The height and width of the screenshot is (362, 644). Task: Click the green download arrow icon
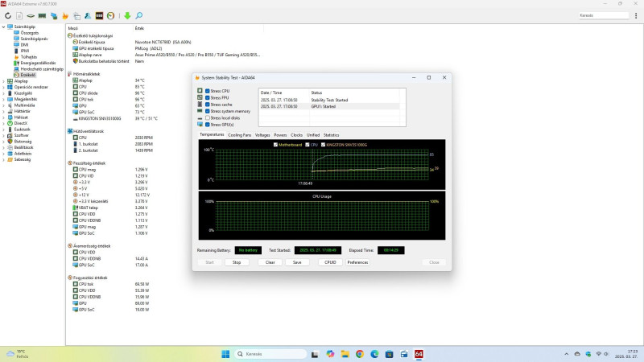point(127,15)
